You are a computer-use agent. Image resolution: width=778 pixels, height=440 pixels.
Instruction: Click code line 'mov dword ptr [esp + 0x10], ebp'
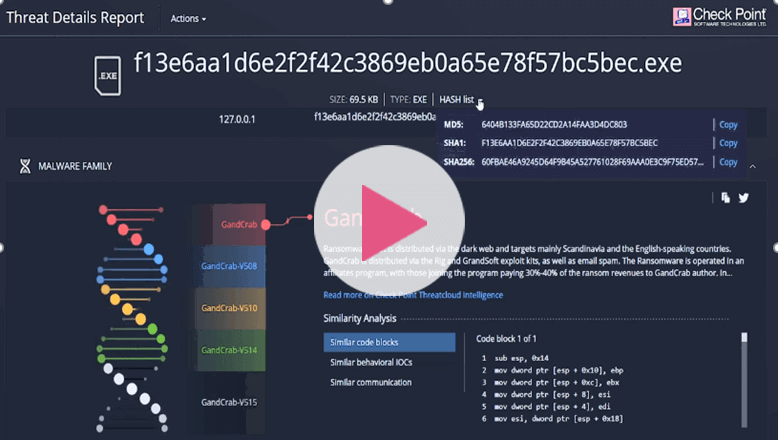[559, 370]
